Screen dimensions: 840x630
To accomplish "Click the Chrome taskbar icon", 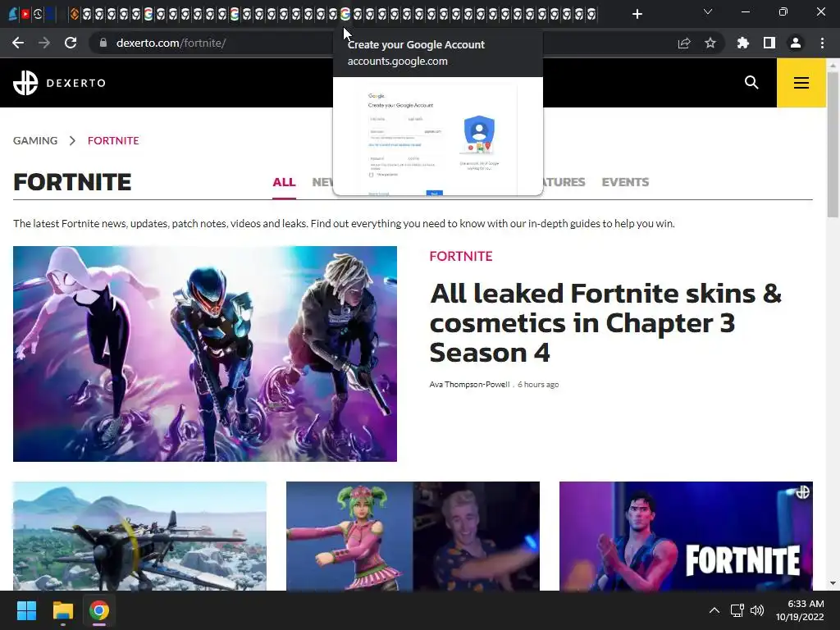I will point(99,610).
